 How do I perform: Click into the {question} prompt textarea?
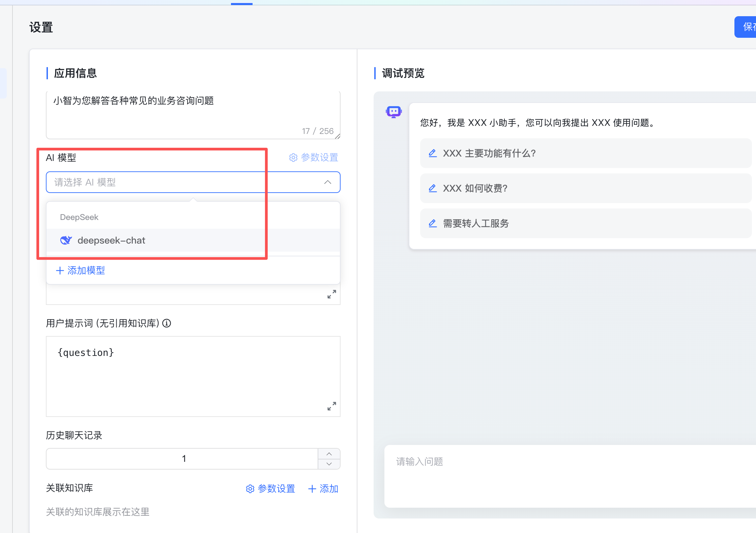[x=193, y=376]
